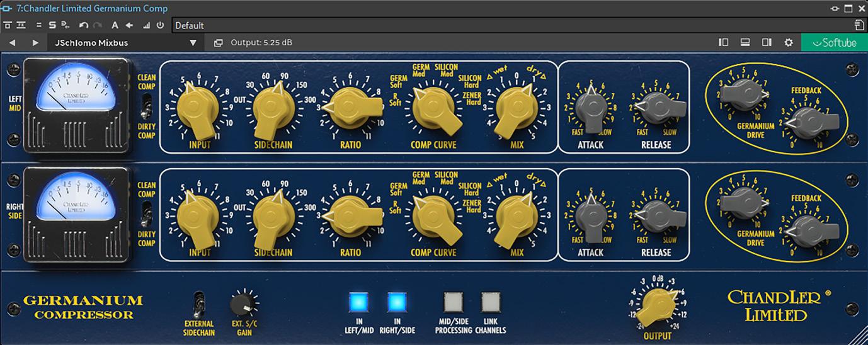Screen dimensions: 868x345
Task: Flip the Right/Side Clean/Dirty Comp switch
Action: tap(146, 213)
